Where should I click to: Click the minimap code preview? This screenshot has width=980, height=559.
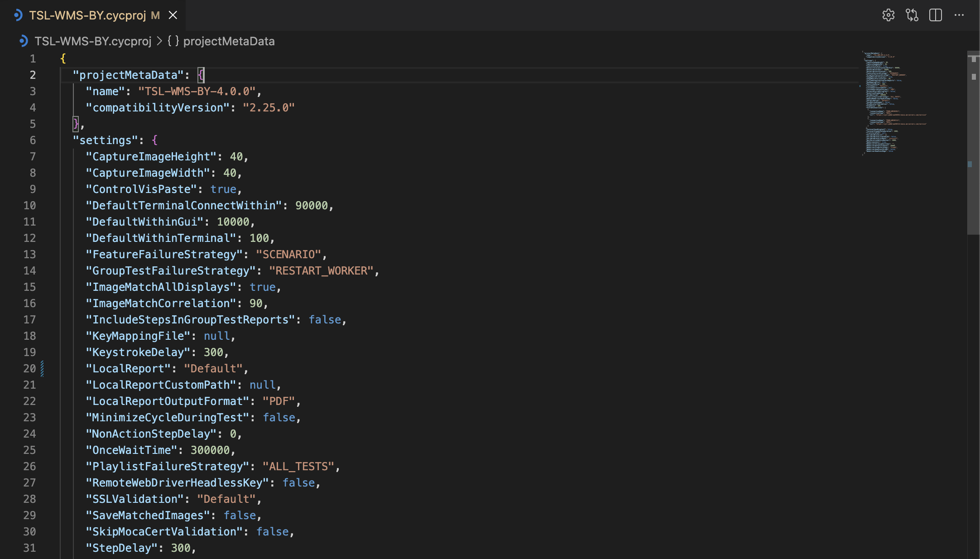(894, 103)
